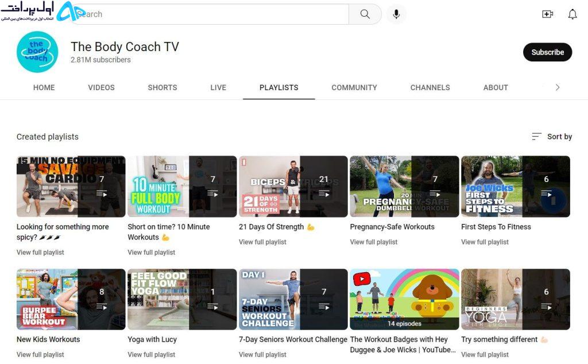Open 21 Days of Strength thumbnail
This screenshot has height=364, width=588.
293,187
